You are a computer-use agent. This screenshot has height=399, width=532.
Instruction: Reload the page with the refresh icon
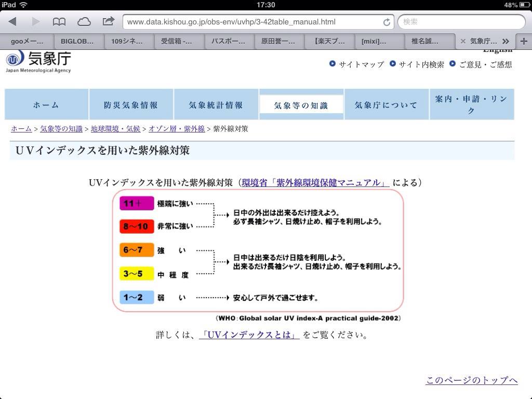point(386,22)
